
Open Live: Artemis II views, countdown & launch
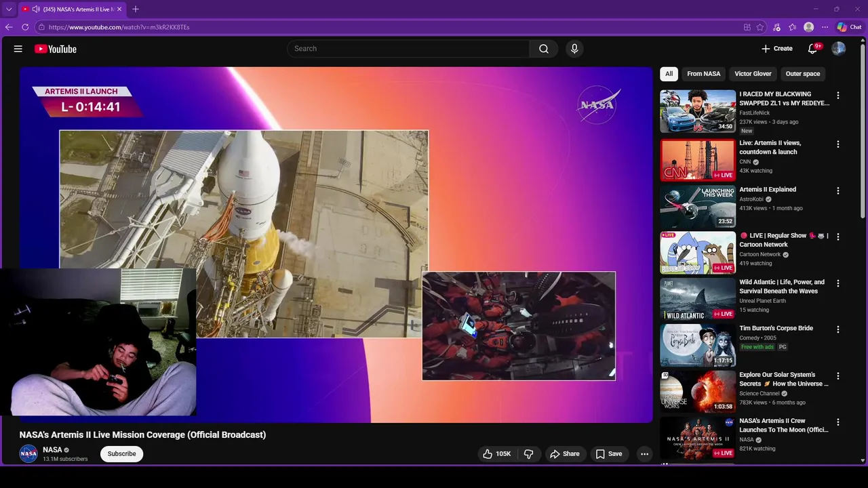(770, 148)
